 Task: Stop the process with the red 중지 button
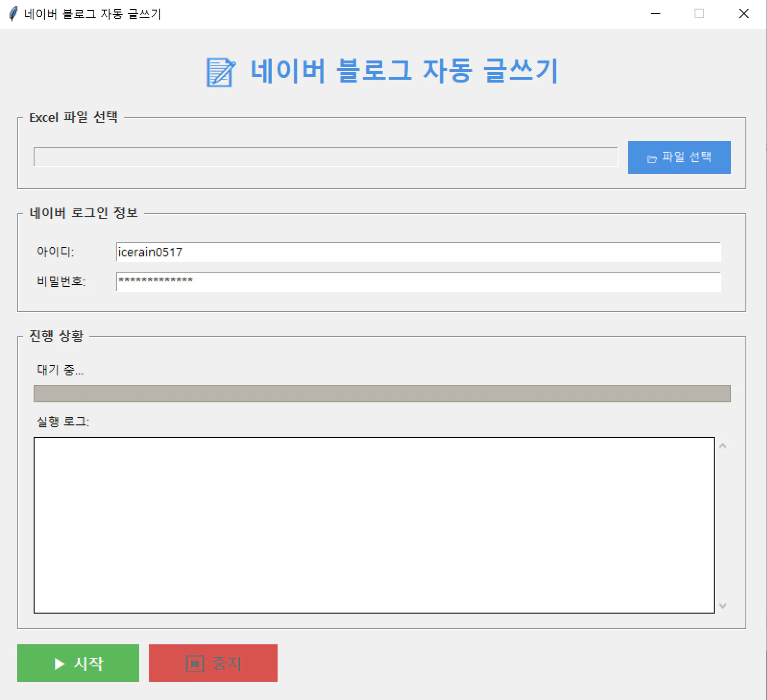tap(213, 663)
